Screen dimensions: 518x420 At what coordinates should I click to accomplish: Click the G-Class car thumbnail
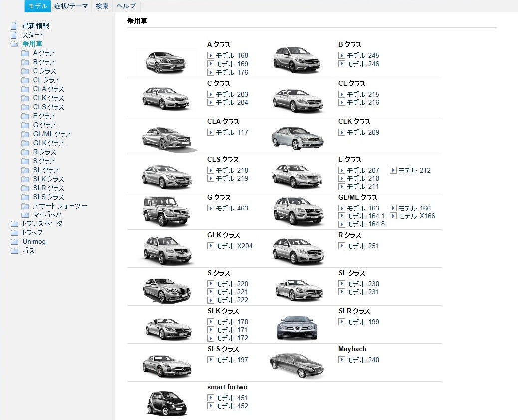click(166, 211)
